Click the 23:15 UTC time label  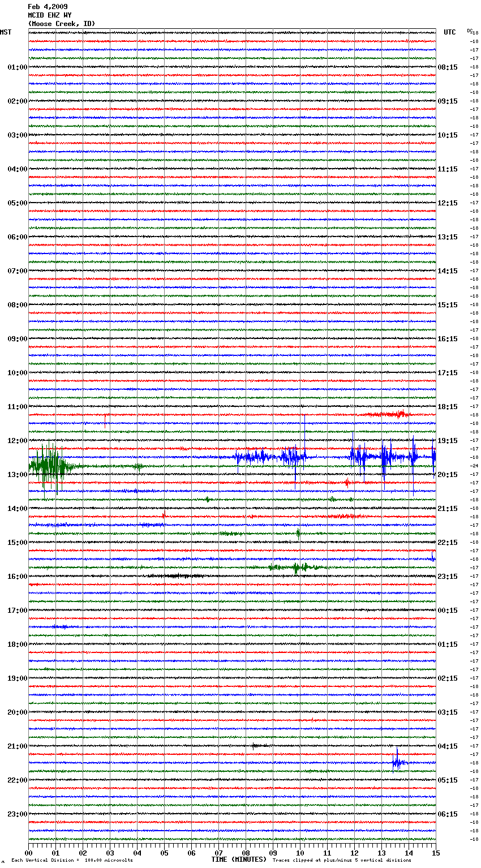click(x=448, y=577)
